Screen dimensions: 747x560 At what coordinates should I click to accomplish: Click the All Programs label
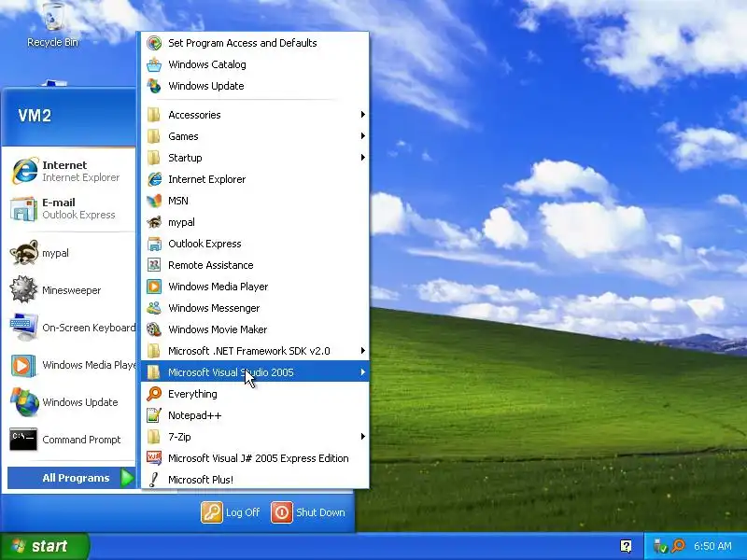76,478
